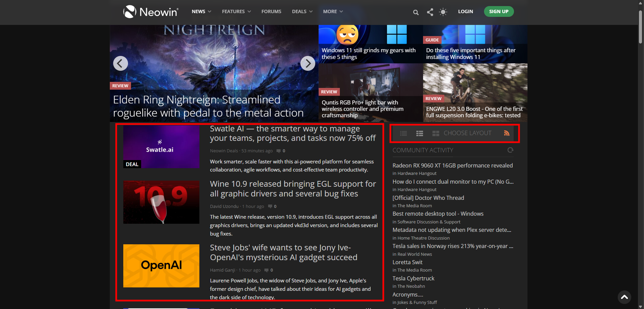Click author name David Uzondu

pos(224,206)
